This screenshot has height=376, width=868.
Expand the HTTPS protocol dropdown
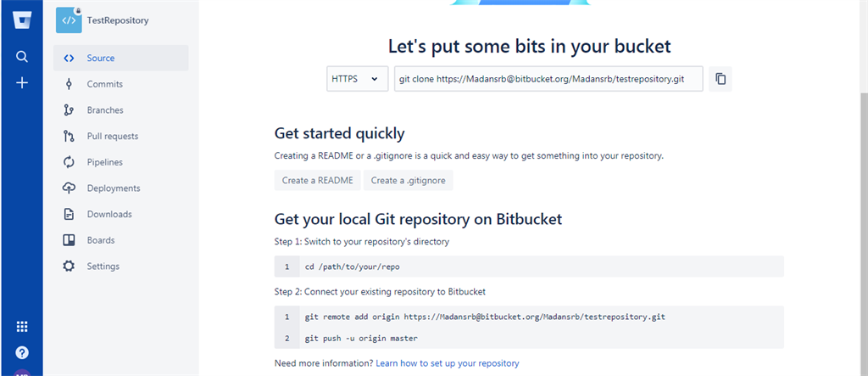[x=357, y=79]
